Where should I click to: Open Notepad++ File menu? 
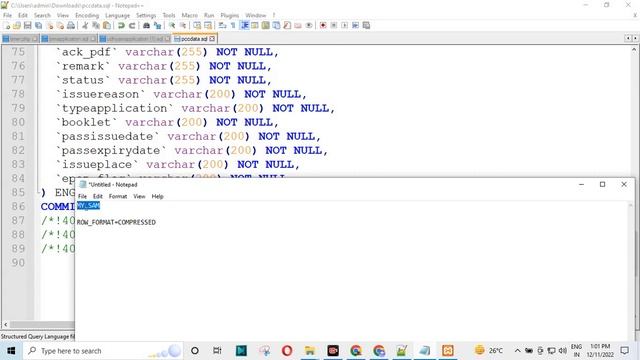point(7,15)
